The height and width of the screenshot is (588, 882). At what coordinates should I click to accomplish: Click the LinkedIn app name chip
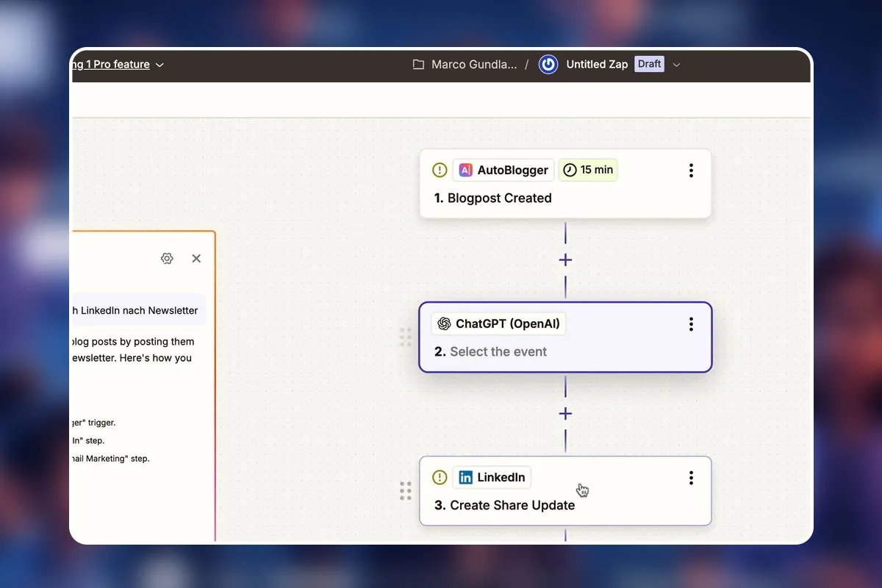pyautogui.click(x=492, y=478)
